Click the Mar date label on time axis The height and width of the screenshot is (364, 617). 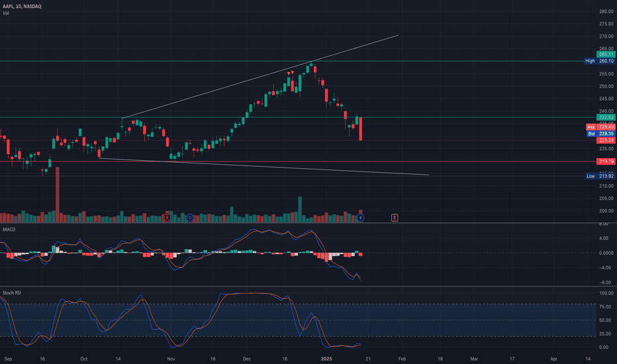pyautogui.click(x=474, y=359)
